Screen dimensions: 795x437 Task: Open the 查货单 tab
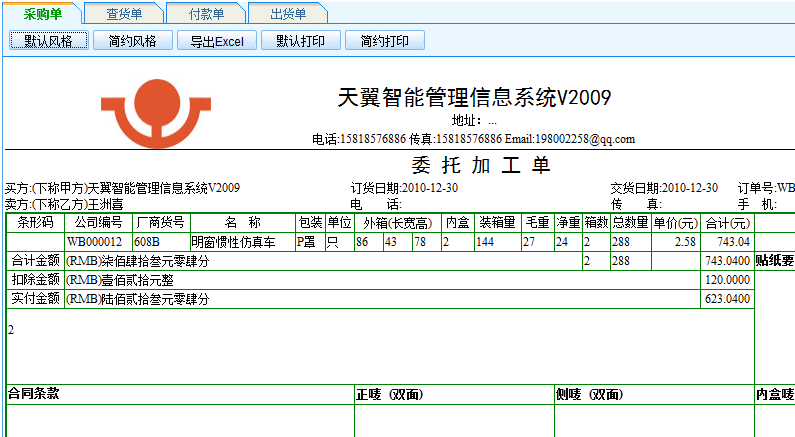coord(124,14)
